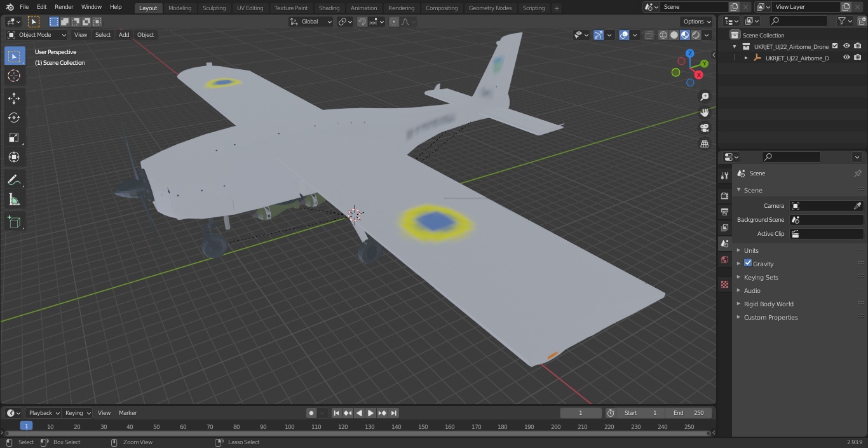868x448 pixels.
Task: Activate the Select Box tool
Action: pos(14,57)
